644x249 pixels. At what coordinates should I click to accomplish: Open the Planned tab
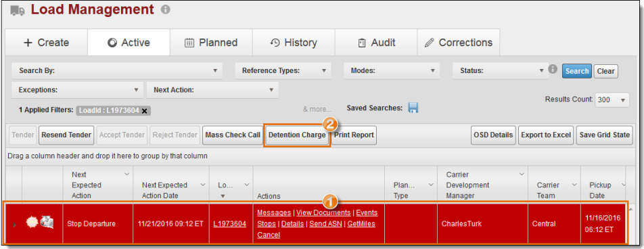211,43
